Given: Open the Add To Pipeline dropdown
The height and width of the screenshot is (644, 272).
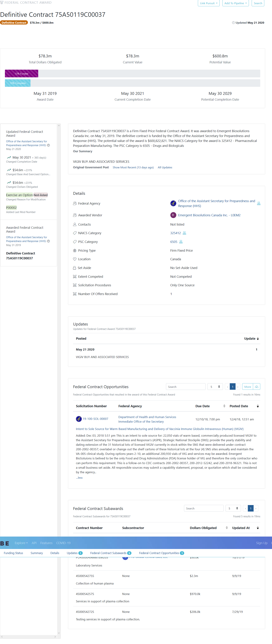Looking at the screenshot, I should click(x=235, y=3).
